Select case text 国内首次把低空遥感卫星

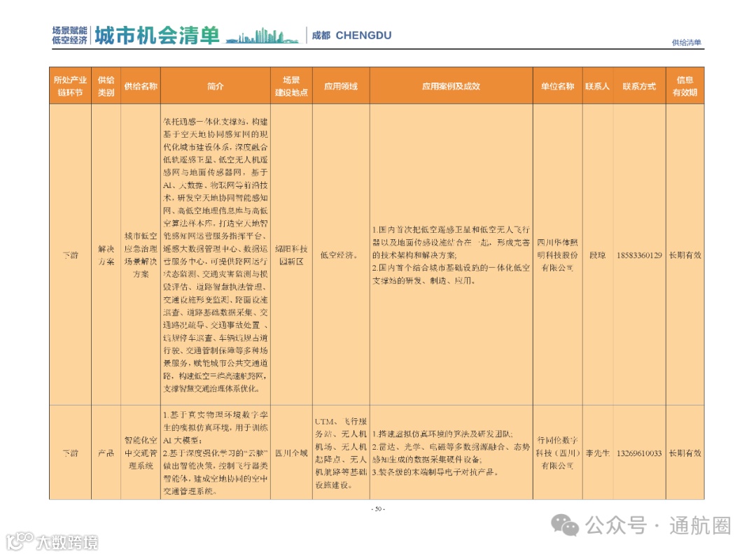[x=451, y=255]
